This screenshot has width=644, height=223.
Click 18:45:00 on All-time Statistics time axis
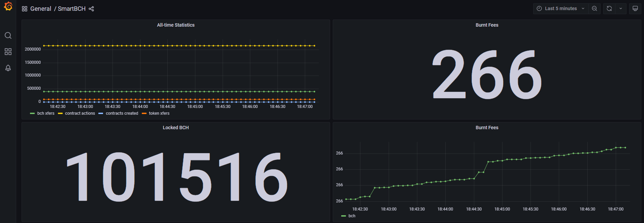tap(195, 107)
